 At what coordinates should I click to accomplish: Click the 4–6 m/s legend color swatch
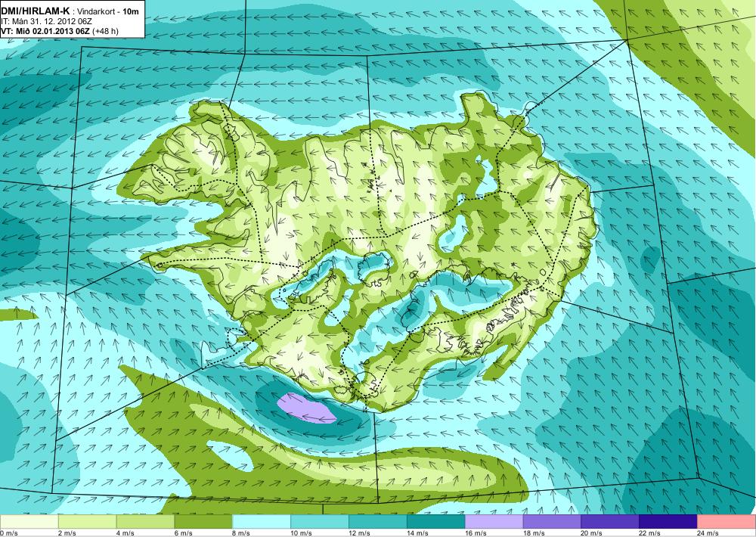[145, 522]
